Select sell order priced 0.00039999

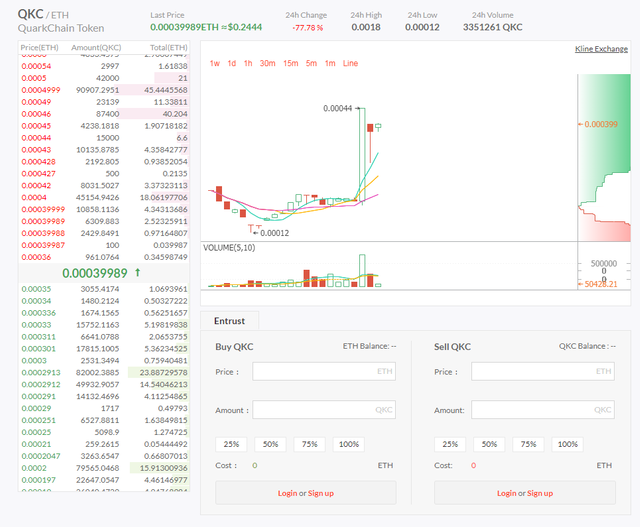(104, 209)
